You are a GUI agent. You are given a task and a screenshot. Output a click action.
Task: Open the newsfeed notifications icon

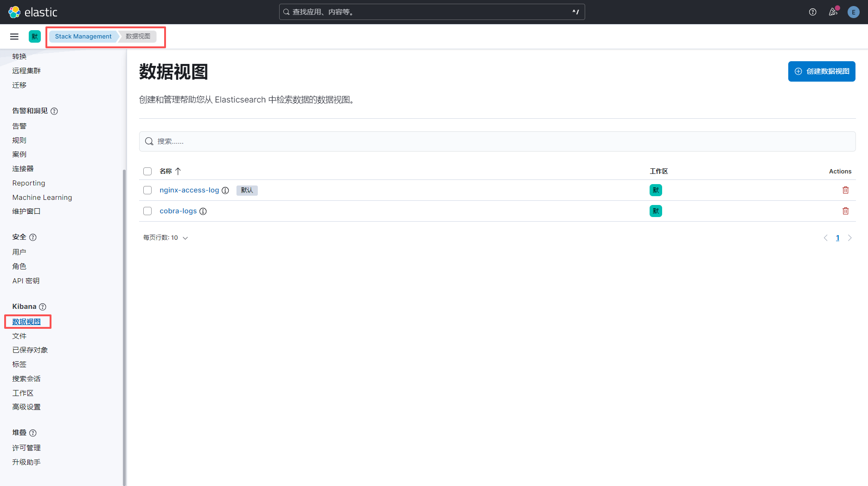point(833,12)
